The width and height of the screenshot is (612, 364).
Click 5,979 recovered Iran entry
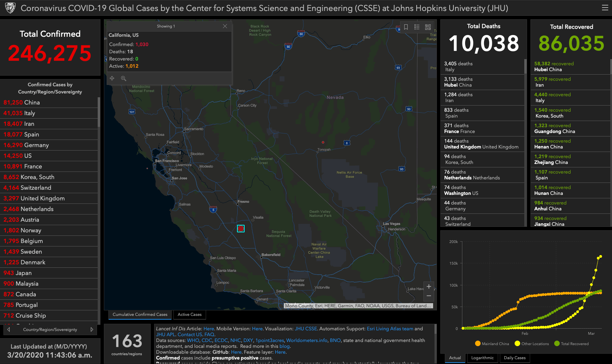tap(571, 82)
